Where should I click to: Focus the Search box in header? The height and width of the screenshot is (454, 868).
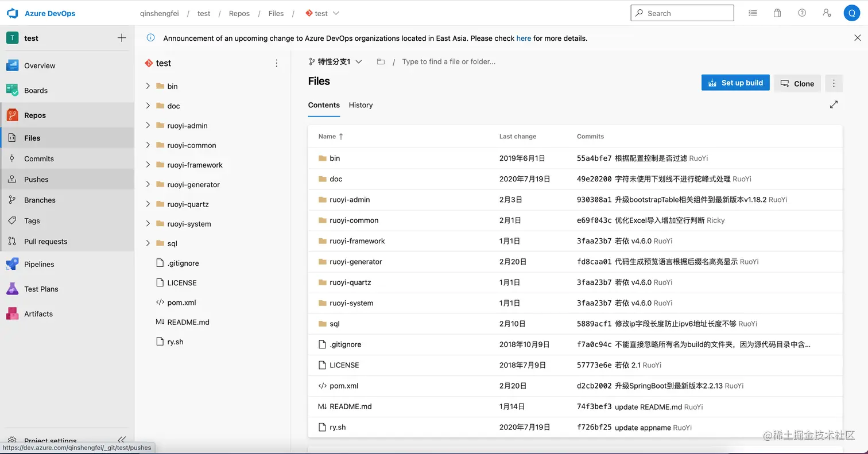click(682, 13)
